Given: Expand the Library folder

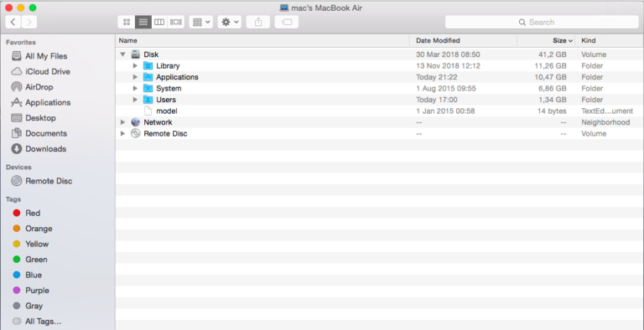Looking at the screenshot, I should 135,65.
